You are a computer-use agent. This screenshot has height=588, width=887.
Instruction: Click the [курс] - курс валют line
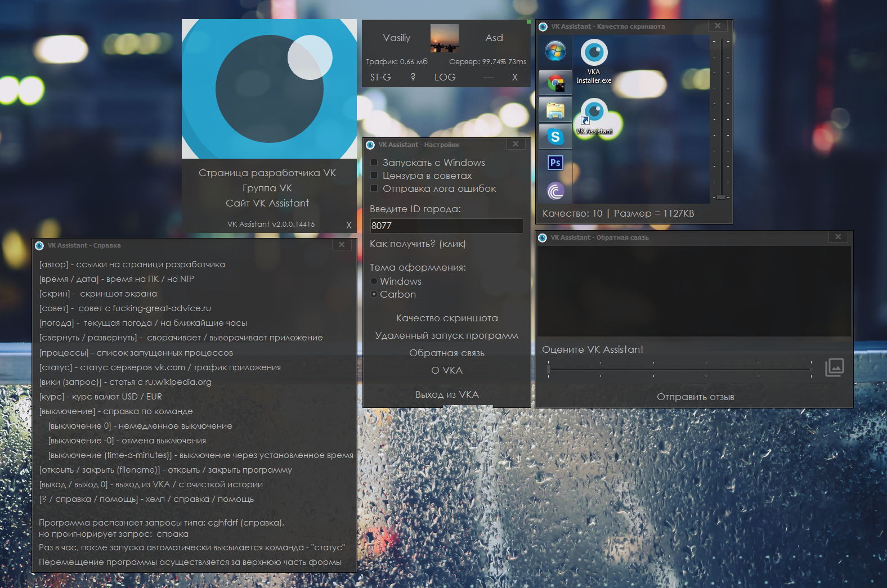click(100, 397)
